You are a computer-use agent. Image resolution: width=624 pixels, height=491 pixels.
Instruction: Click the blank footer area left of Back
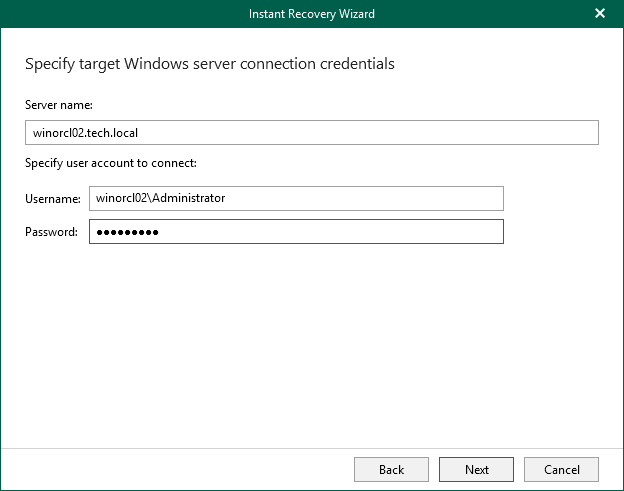pos(180,469)
